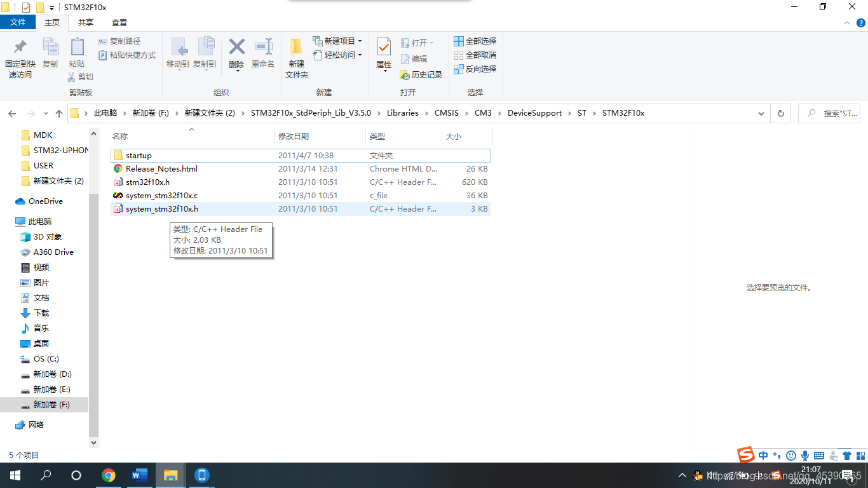Click Copy Path (复制路径)
The image size is (868, 488).
pos(120,41)
